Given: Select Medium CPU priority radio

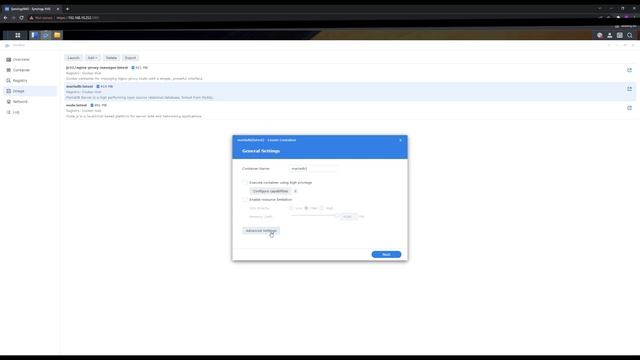Looking at the screenshot, I should click(307, 208).
